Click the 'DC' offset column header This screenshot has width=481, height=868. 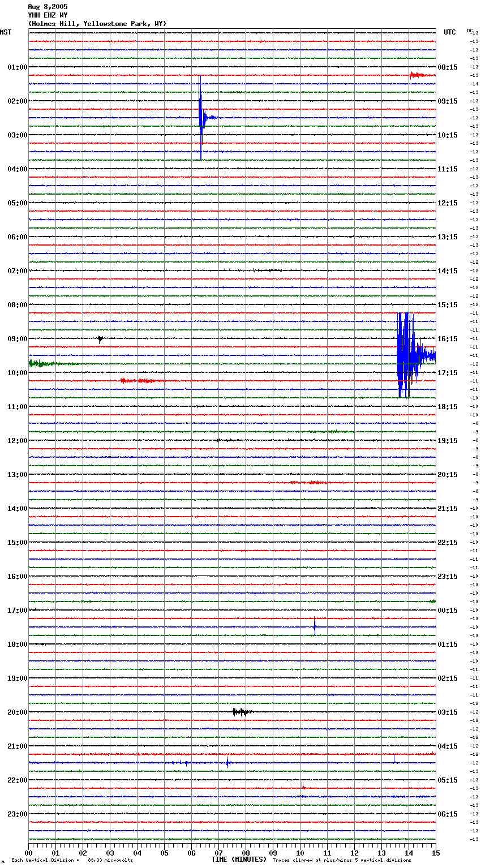click(470, 31)
